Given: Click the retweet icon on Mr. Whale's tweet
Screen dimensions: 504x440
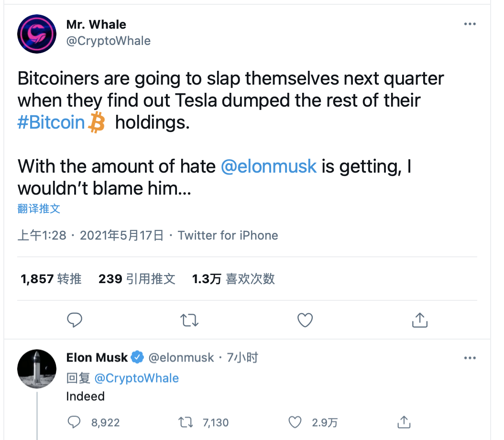Looking at the screenshot, I should tap(189, 320).
